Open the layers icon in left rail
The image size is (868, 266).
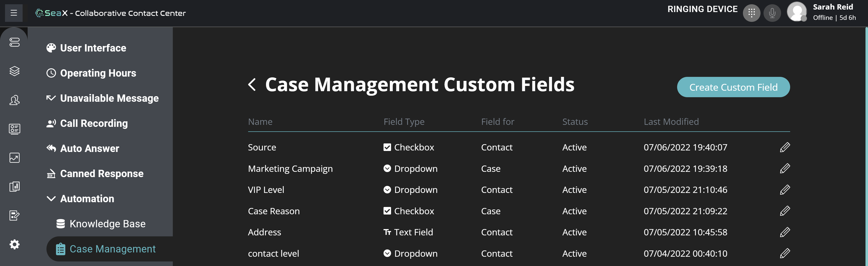click(x=15, y=71)
